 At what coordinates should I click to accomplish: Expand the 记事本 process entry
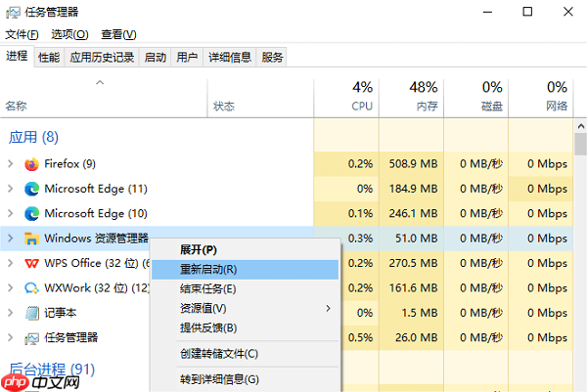coord(11,313)
